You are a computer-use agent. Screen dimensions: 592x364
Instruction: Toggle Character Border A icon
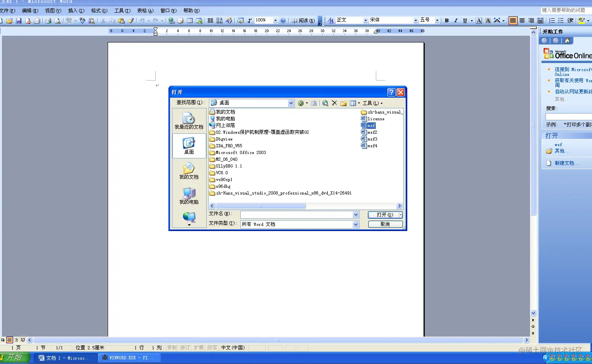(x=479, y=20)
